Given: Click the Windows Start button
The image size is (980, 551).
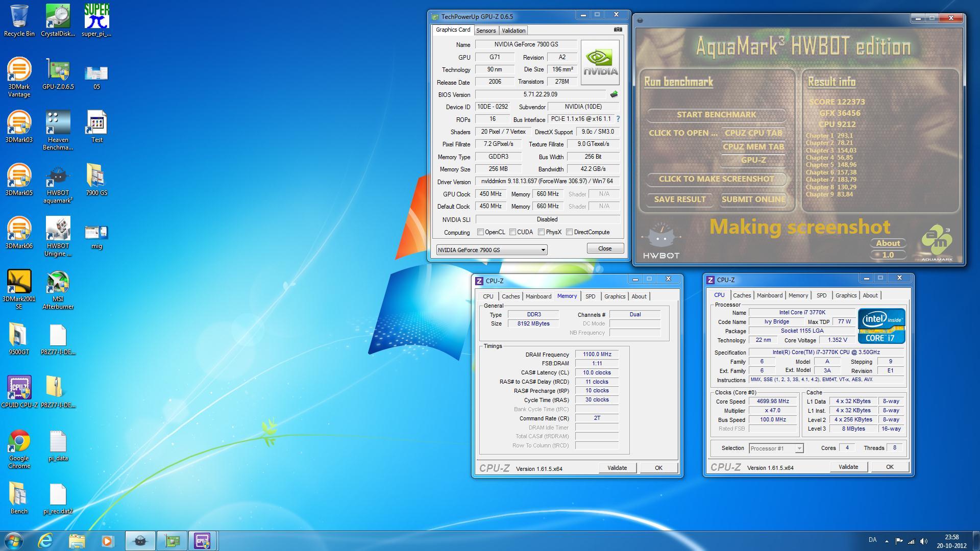Looking at the screenshot, I should click(x=14, y=541).
